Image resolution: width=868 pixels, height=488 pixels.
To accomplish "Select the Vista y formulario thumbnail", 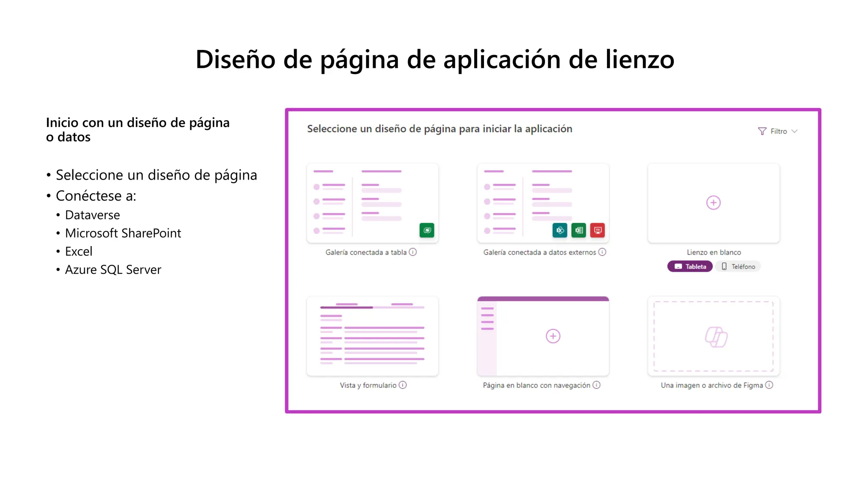I will pos(373,336).
